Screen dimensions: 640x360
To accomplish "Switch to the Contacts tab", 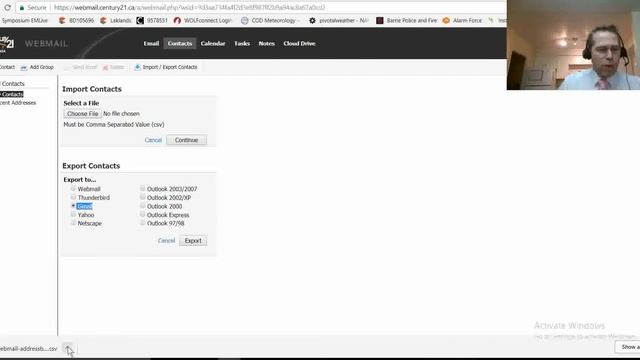I will [x=180, y=43].
